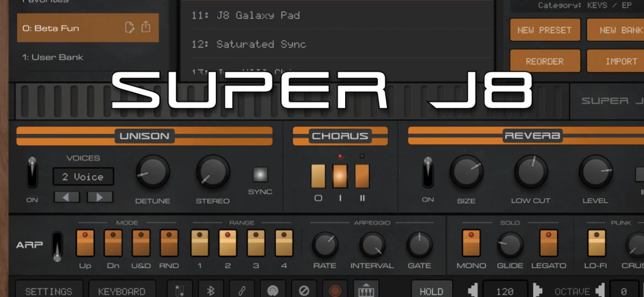Click the Reverb LOW CUT knob
Viewport: 644px width, 297px height.
[x=531, y=172]
